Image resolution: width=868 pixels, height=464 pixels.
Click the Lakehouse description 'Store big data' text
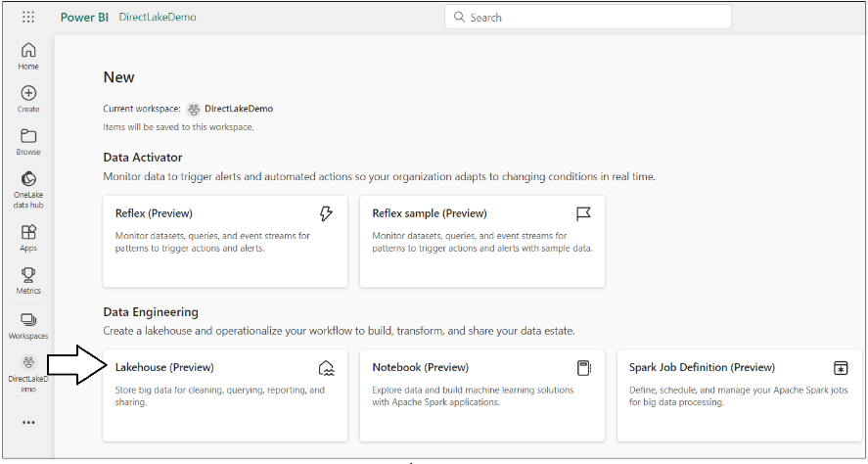[220, 395]
